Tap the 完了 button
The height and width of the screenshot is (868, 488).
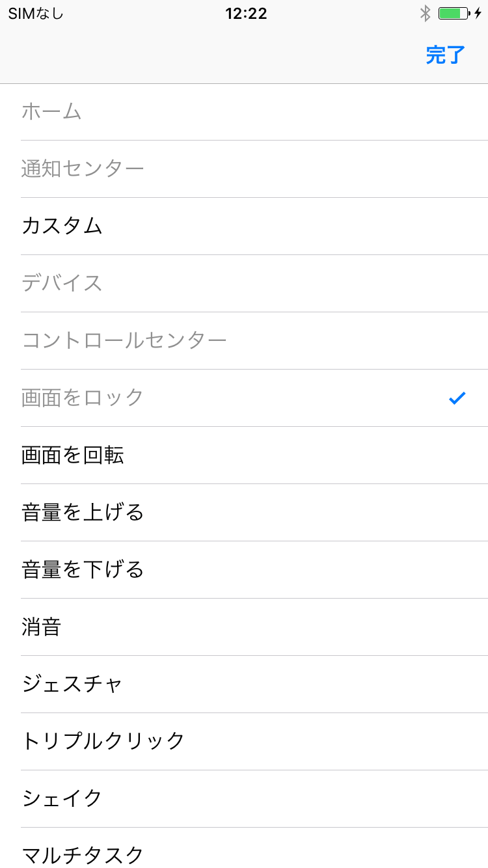click(446, 55)
